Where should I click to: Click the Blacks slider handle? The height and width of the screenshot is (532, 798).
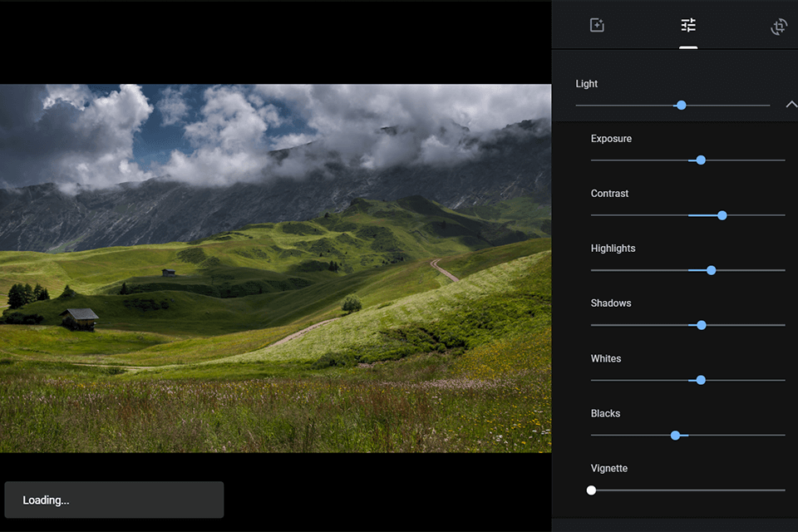click(675, 436)
